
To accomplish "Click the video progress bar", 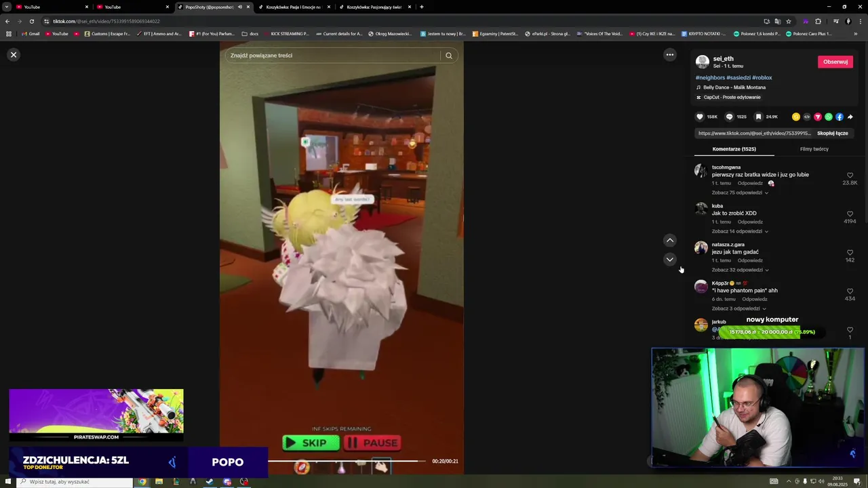I will click(347, 461).
